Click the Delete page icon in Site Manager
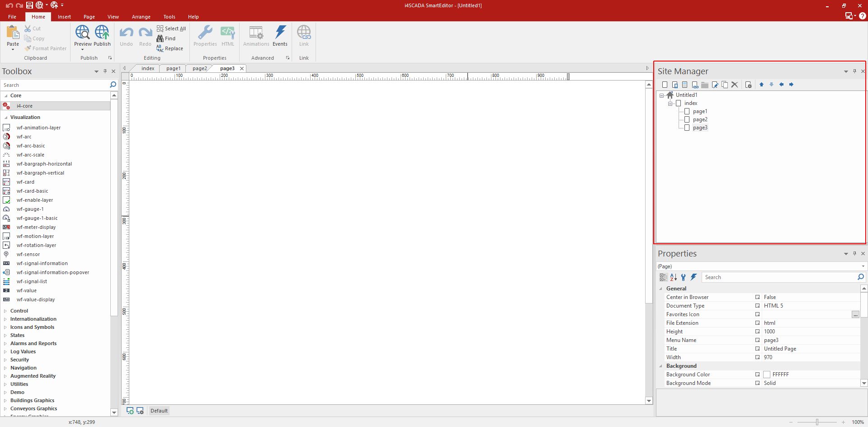This screenshot has height=427, width=868. [x=735, y=85]
